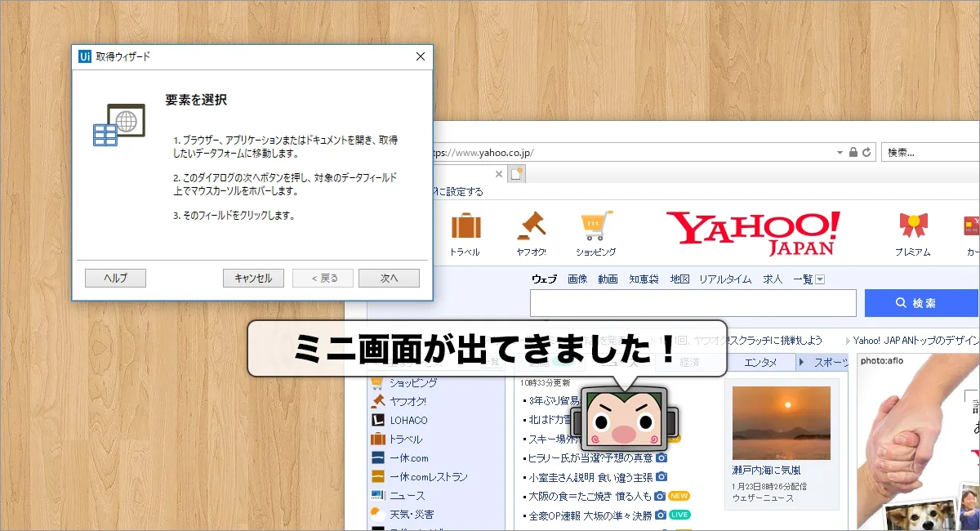
Task: Select the ウェブ search tab
Action: [x=544, y=279]
